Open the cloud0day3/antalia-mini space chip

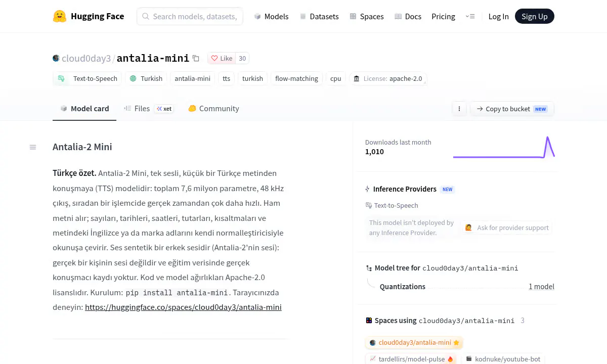tap(414, 342)
